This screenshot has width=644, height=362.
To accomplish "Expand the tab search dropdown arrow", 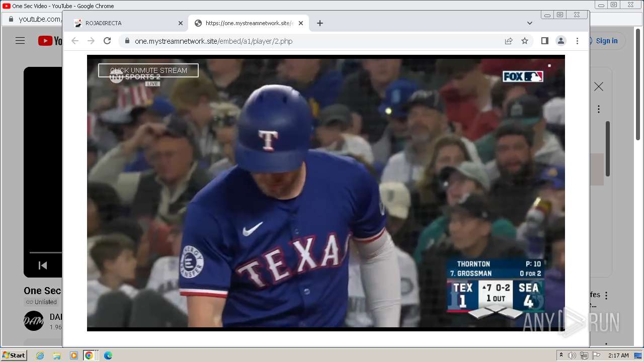I will [530, 23].
